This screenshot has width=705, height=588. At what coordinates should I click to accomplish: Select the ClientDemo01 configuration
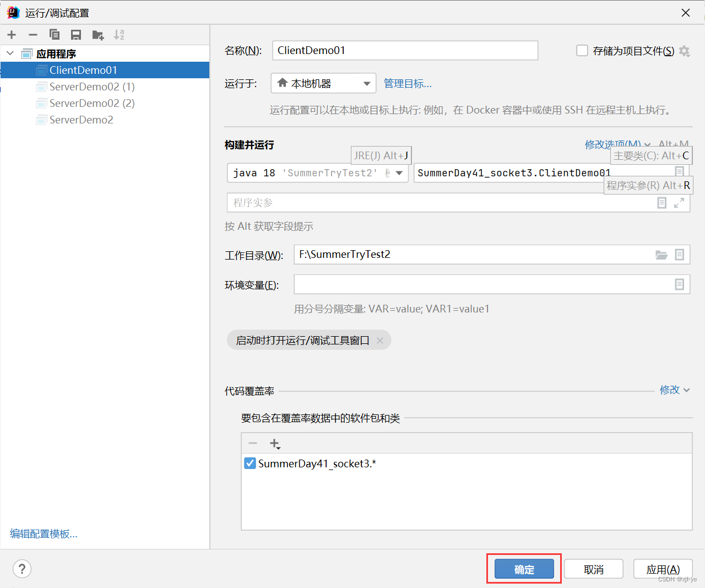coord(105,70)
